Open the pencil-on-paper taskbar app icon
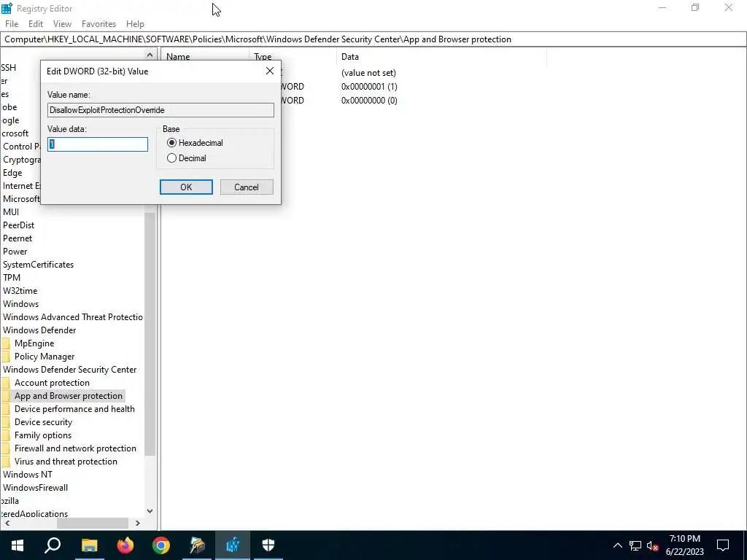Viewport: 747px width, 560px height. tap(197, 545)
